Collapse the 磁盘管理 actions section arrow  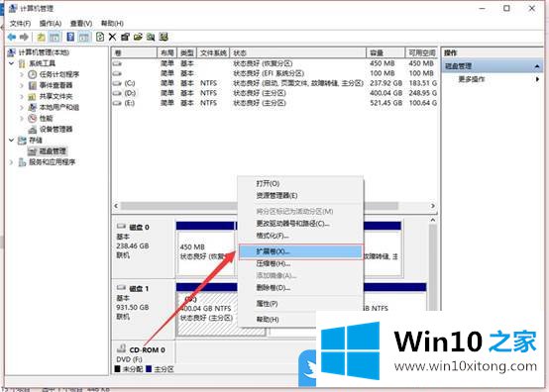point(537,66)
